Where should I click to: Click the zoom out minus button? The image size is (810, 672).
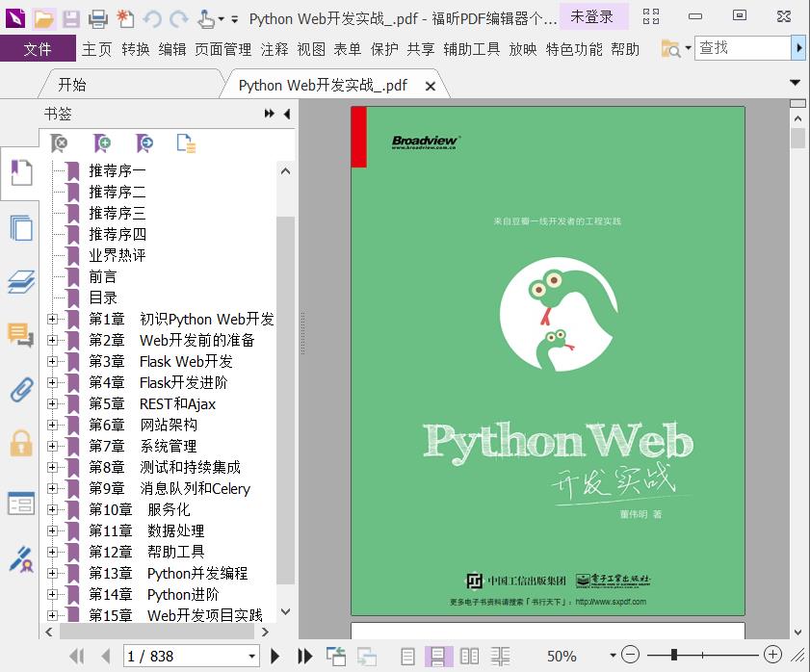pos(630,655)
